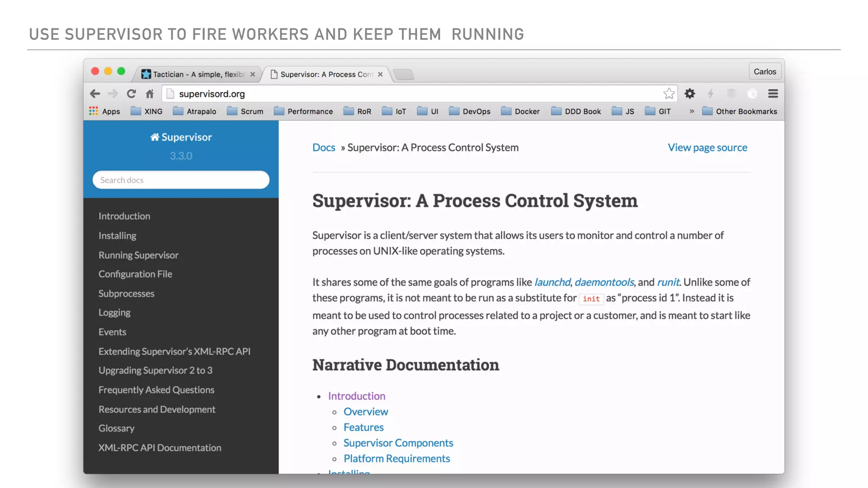The width and height of the screenshot is (868, 488).
Task: Open the Apps grid shortcut
Action: pyautogui.click(x=104, y=111)
